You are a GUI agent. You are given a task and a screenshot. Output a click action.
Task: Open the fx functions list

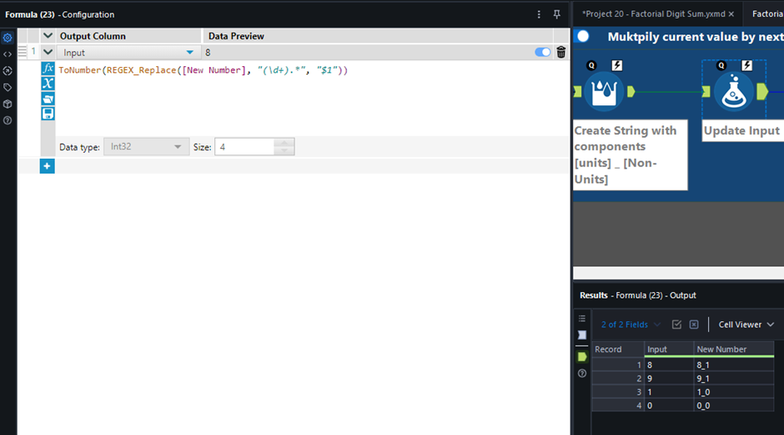48,68
